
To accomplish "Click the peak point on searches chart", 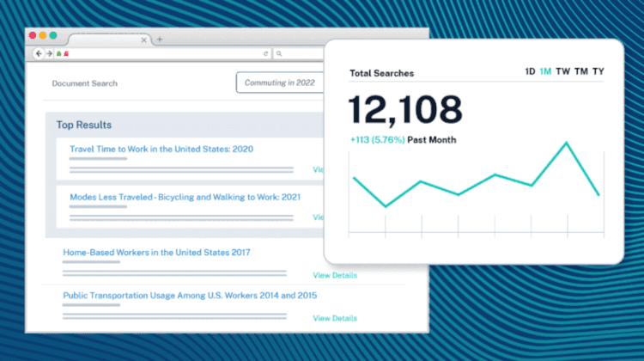I will tap(567, 143).
